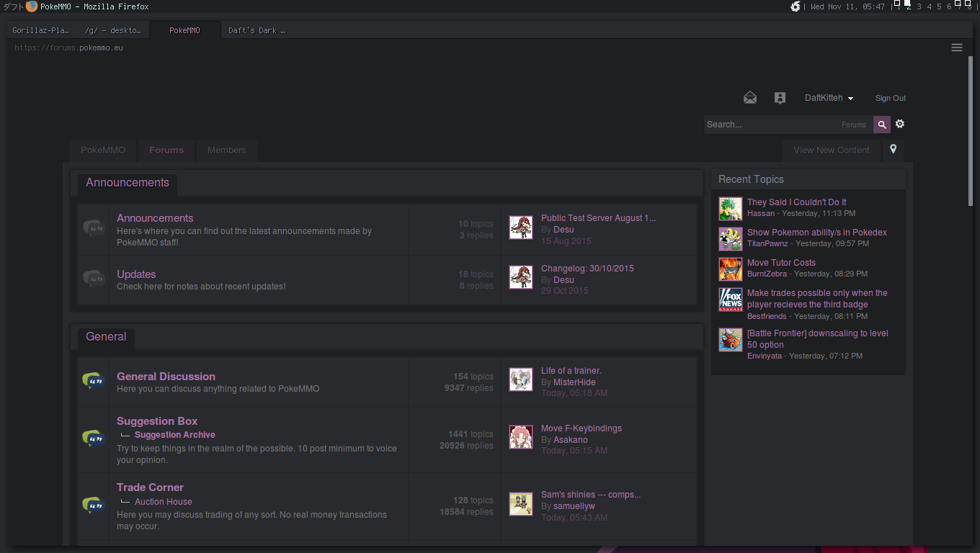Screen dimensions: 980x553
Task: Open the Forums search scope selector
Action: pos(854,125)
